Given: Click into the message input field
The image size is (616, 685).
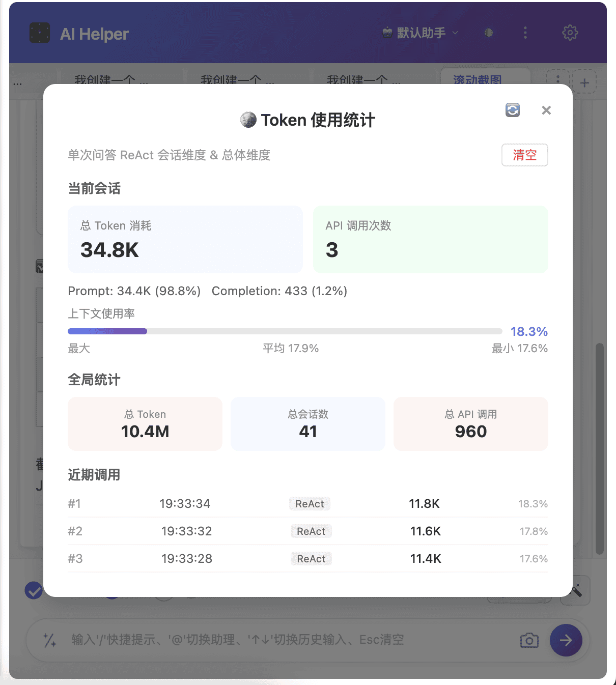Looking at the screenshot, I should point(289,640).
